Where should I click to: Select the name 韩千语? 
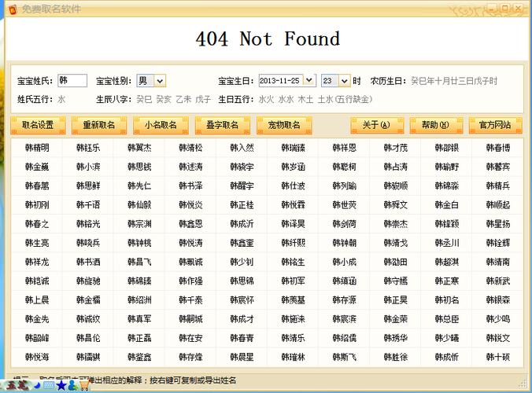88,204
